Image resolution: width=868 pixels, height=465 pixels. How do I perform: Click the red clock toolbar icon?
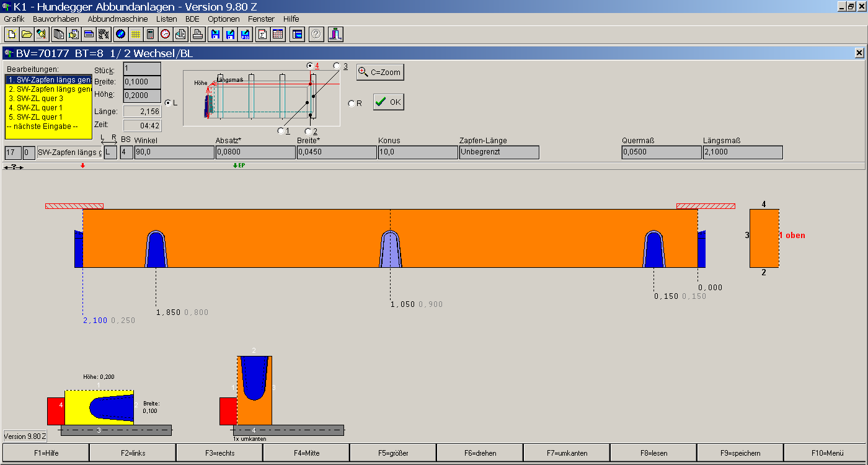pyautogui.click(x=165, y=34)
